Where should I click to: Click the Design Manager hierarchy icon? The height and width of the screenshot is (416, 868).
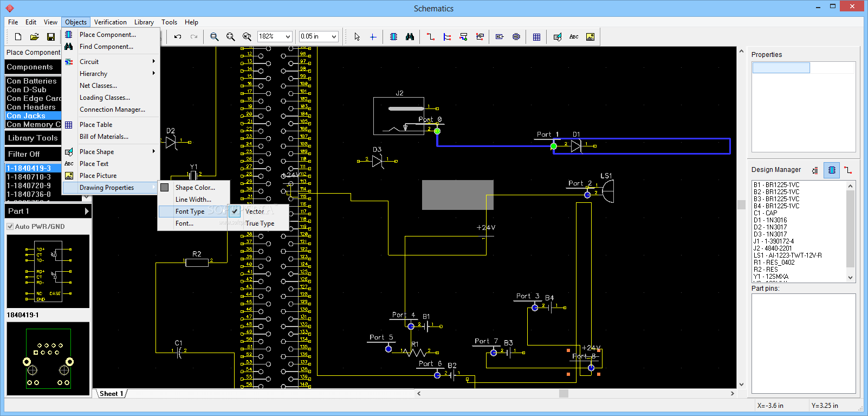(x=815, y=170)
